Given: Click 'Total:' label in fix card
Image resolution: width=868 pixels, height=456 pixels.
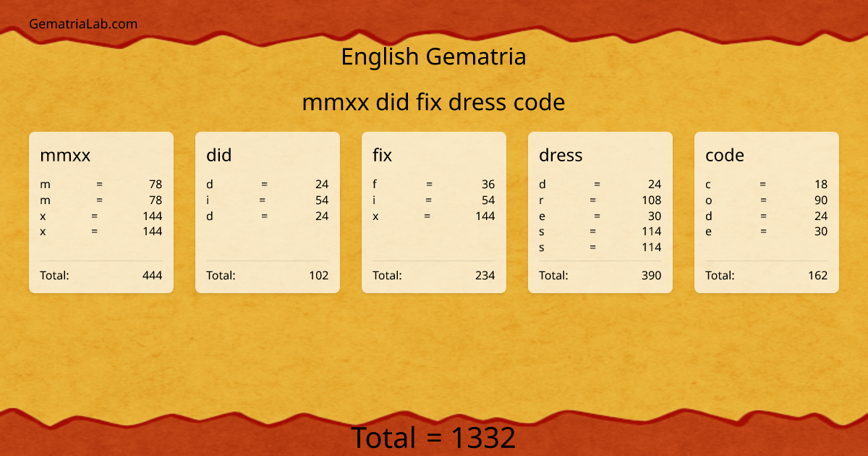Looking at the screenshot, I should tap(387, 275).
